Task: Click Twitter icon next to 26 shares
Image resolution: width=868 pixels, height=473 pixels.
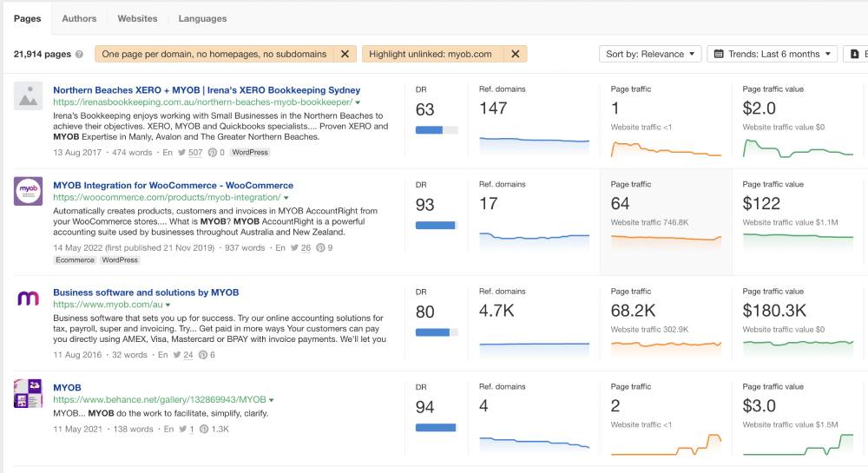Action: point(294,248)
